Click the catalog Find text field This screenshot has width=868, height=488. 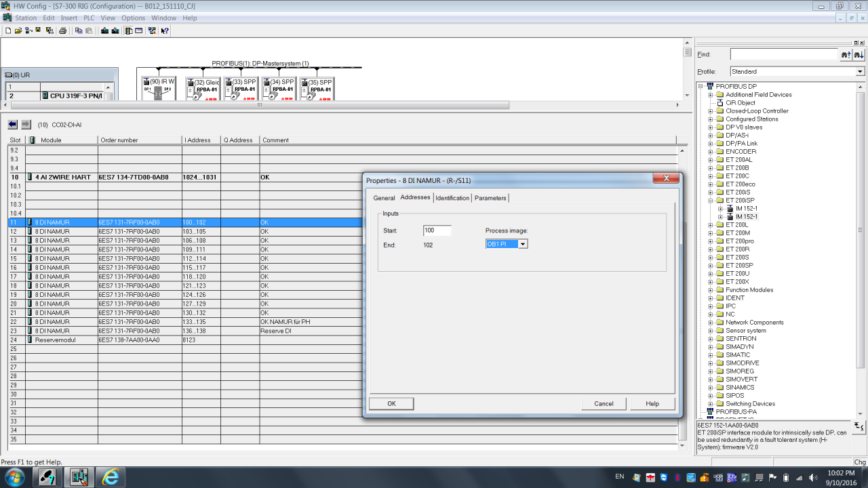(784, 54)
